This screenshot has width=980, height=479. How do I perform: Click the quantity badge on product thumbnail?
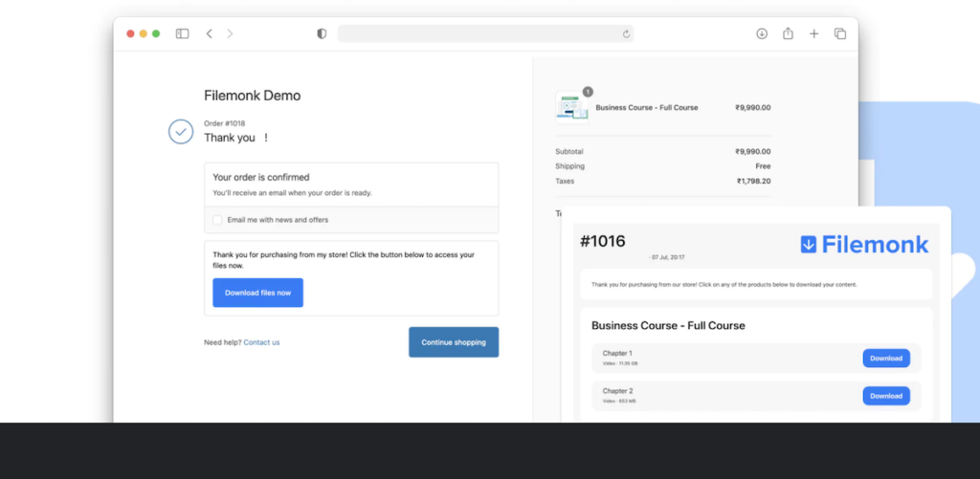pyautogui.click(x=588, y=92)
